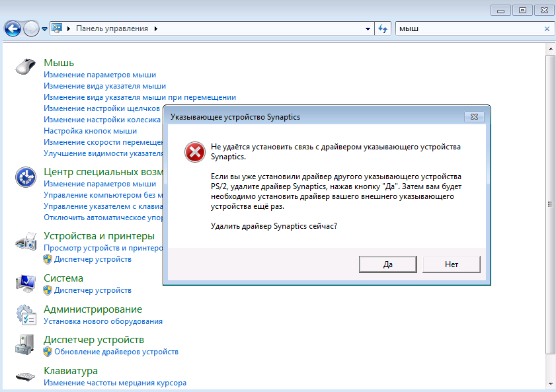This screenshot has height=392, width=556.
Task: Expand the arrow after Панель управления
Action: [x=155, y=28]
